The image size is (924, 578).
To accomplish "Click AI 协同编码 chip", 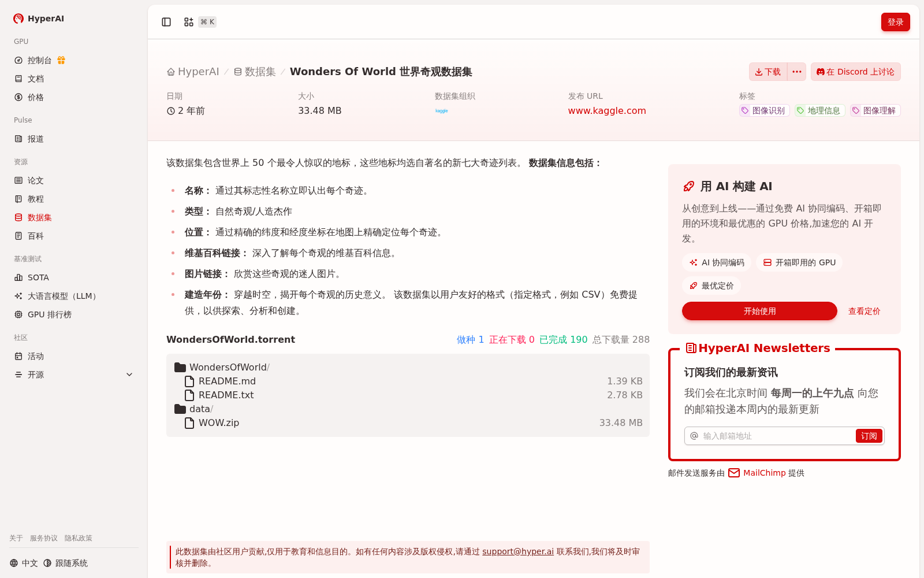I will coord(716,262).
